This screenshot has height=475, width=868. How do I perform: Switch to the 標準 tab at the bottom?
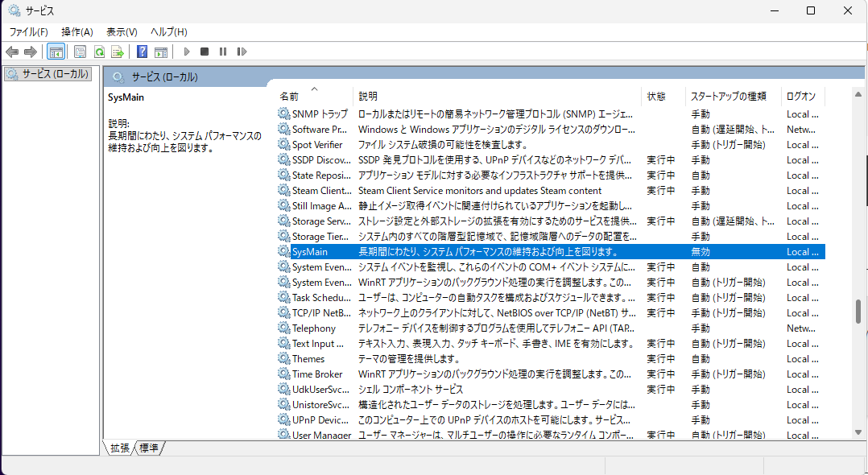(149, 448)
